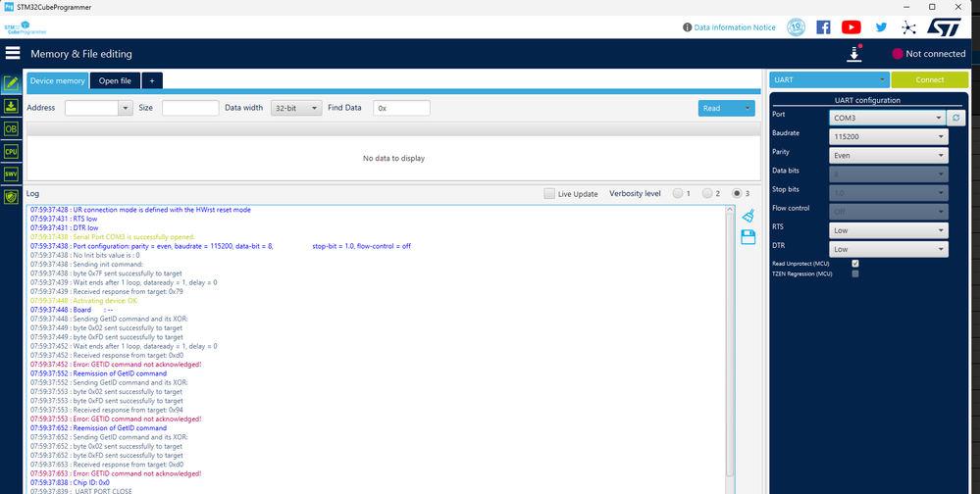This screenshot has width=980, height=494.
Task: Open the RTS Low dropdown
Action: (888, 229)
